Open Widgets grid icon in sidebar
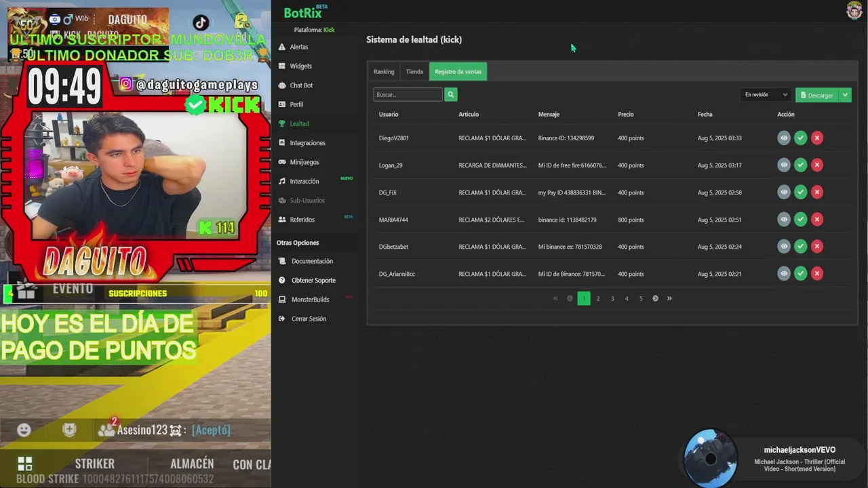Image resolution: width=868 pixels, height=488 pixels. coord(282,66)
